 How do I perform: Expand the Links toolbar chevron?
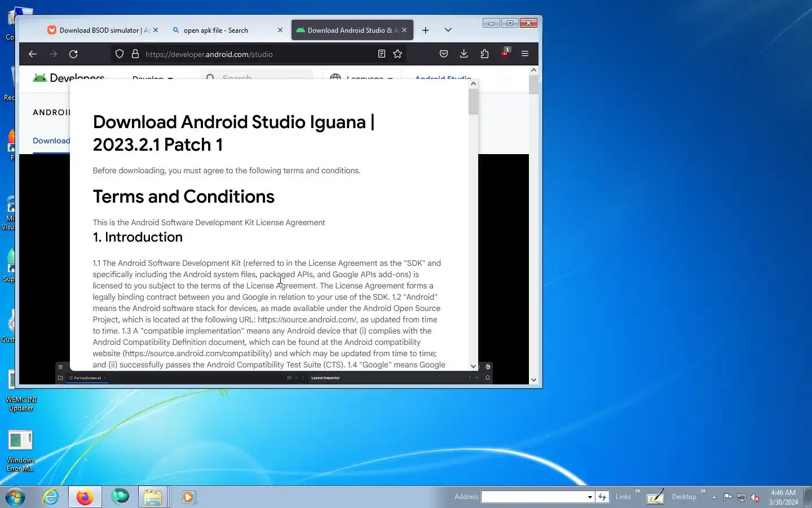638,491
